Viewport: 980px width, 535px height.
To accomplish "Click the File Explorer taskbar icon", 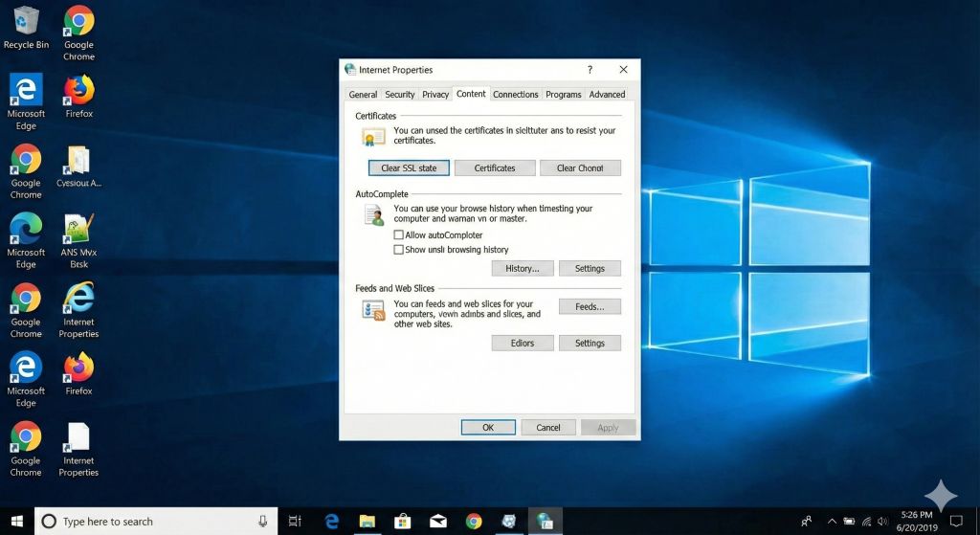I will (x=367, y=522).
